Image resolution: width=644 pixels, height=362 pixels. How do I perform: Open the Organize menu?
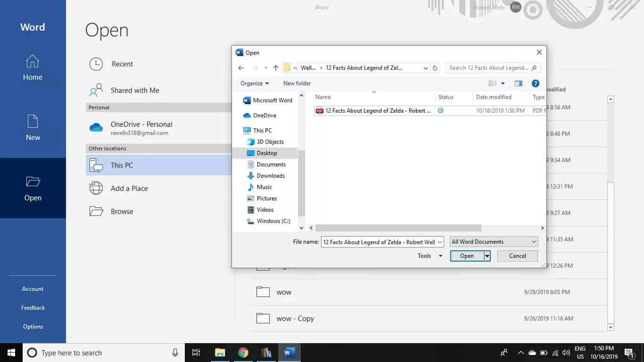tap(255, 83)
